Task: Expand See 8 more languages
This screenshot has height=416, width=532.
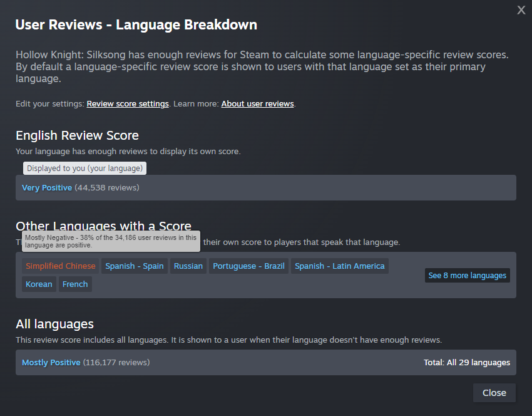Action: [x=467, y=276]
